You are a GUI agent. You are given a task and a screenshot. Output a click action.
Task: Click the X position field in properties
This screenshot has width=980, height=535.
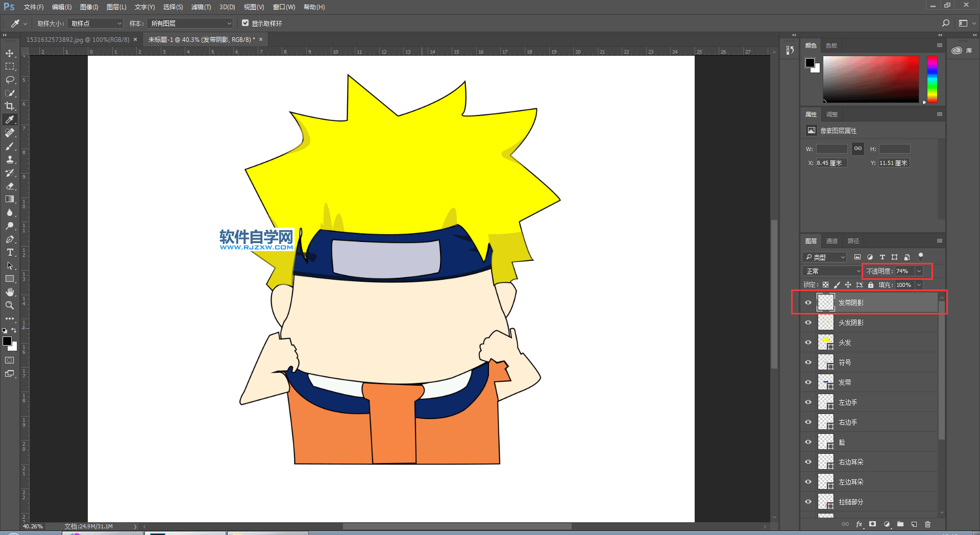831,163
